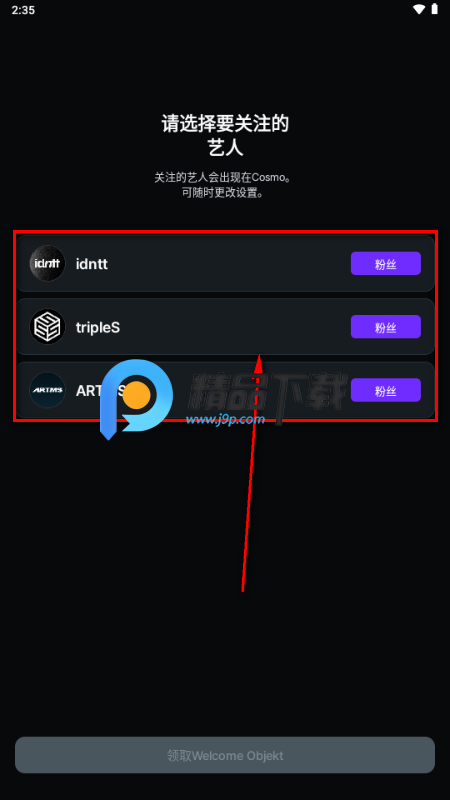The height and width of the screenshot is (800, 450).
Task: Tap the tripleS cube logo
Action: 47,327
